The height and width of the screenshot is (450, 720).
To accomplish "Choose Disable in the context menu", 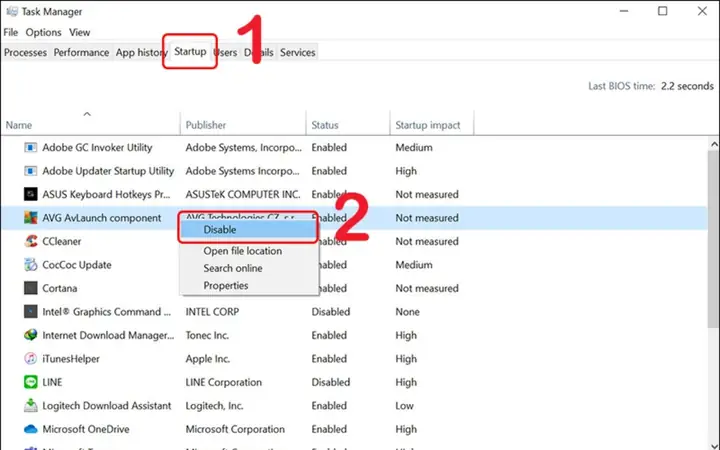I will 248,230.
